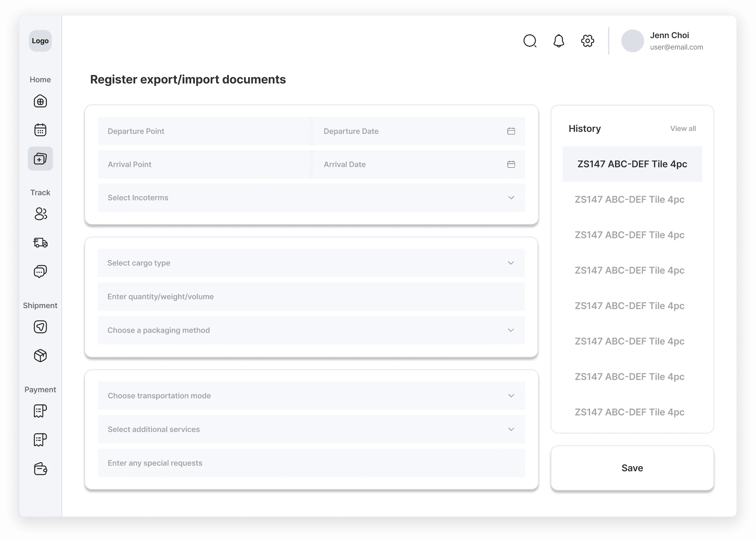Click the home icon in sidebar
This screenshot has height=540, width=756.
pyautogui.click(x=40, y=101)
